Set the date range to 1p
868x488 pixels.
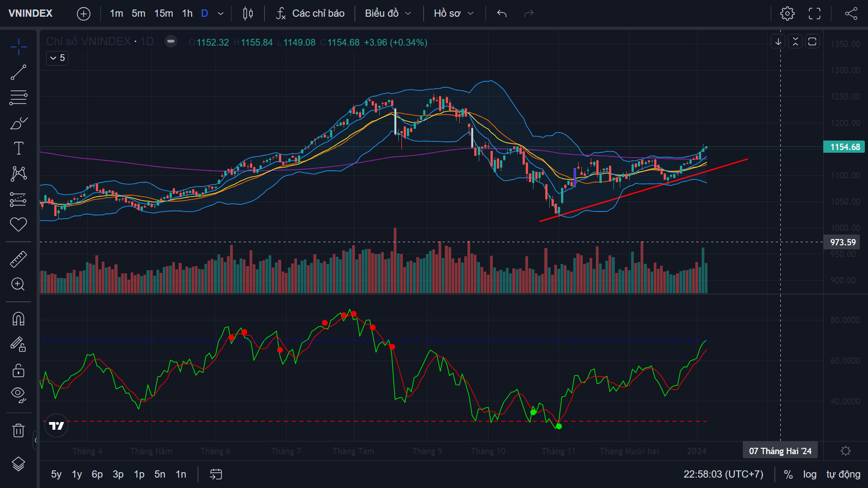click(x=139, y=474)
